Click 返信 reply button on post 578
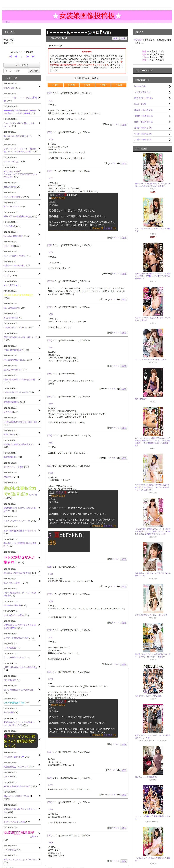This screenshot has height=868, width=174. pos(124,163)
